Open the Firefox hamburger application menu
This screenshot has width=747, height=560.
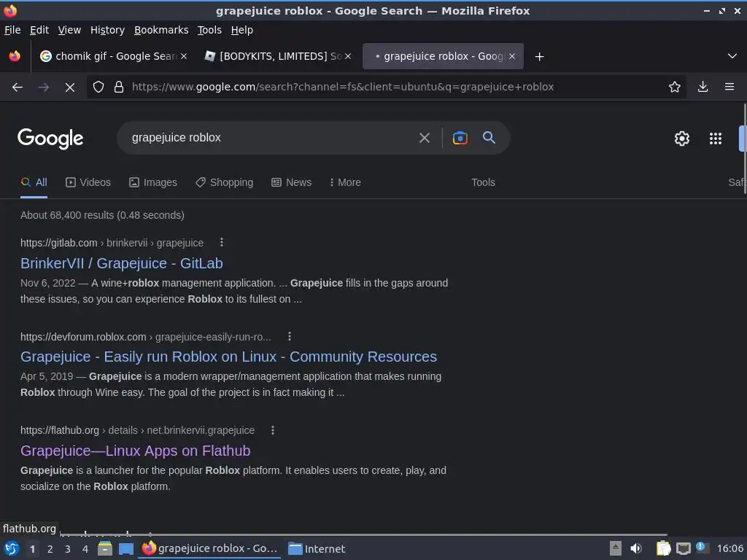click(x=729, y=87)
